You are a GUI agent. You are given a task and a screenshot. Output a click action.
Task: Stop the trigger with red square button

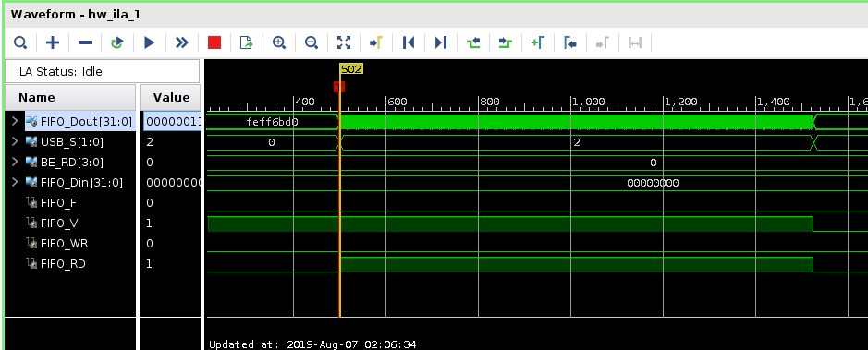tap(214, 42)
